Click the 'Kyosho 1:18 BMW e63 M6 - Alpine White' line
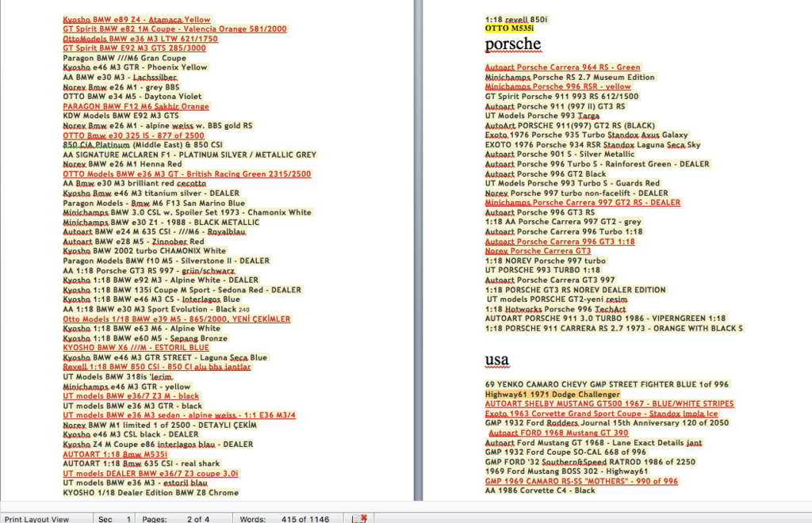Viewport: 812px width, 523px height. click(141, 329)
